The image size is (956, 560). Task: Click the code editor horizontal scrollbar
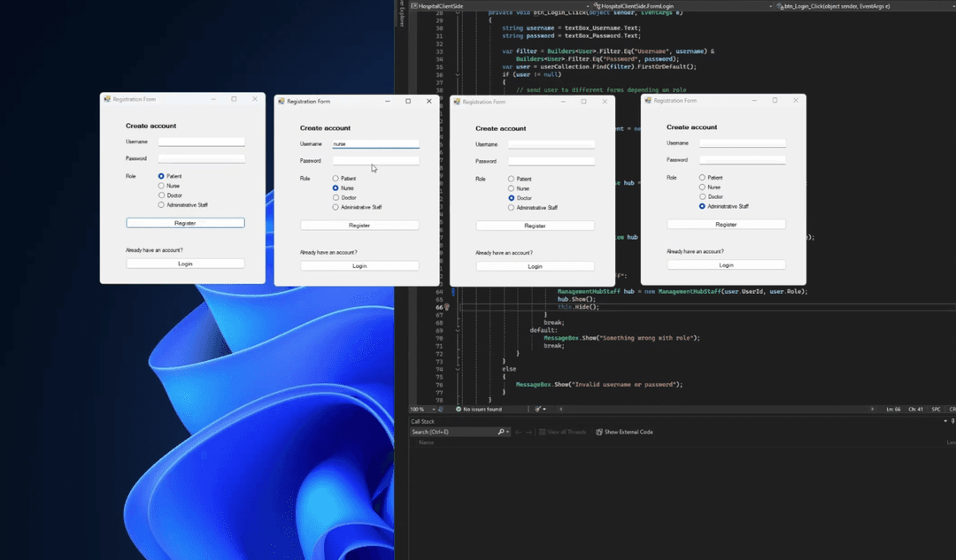(x=708, y=409)
